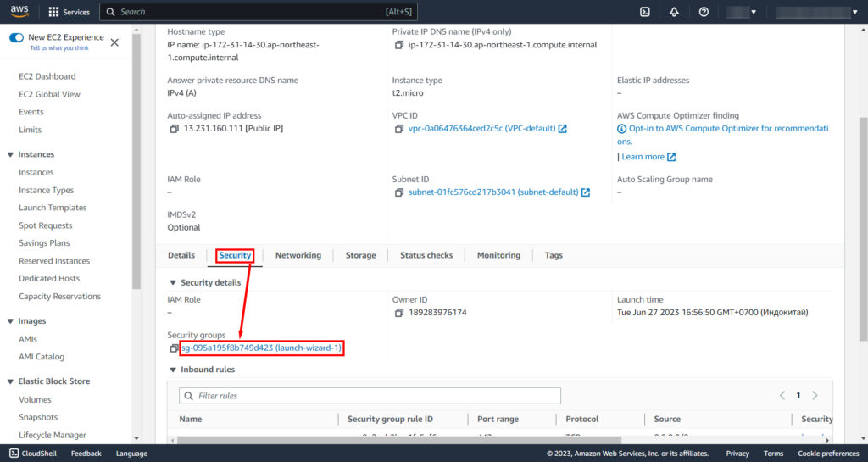Click the sidebar vertical scrollbar
Image resolution: width=868 pixels, height=462 pixels.
pyautogui.click(x=136, y=160)
